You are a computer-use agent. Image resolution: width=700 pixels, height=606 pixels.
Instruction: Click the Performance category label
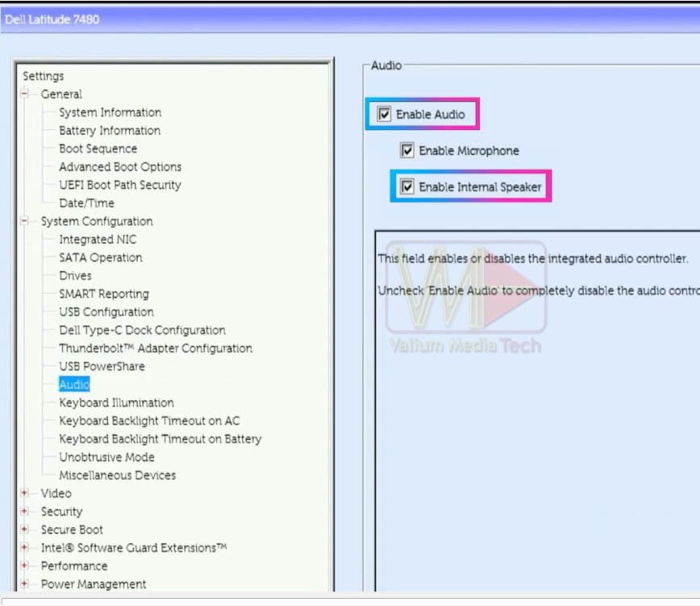pyautogui.click(x=74, y=566)
